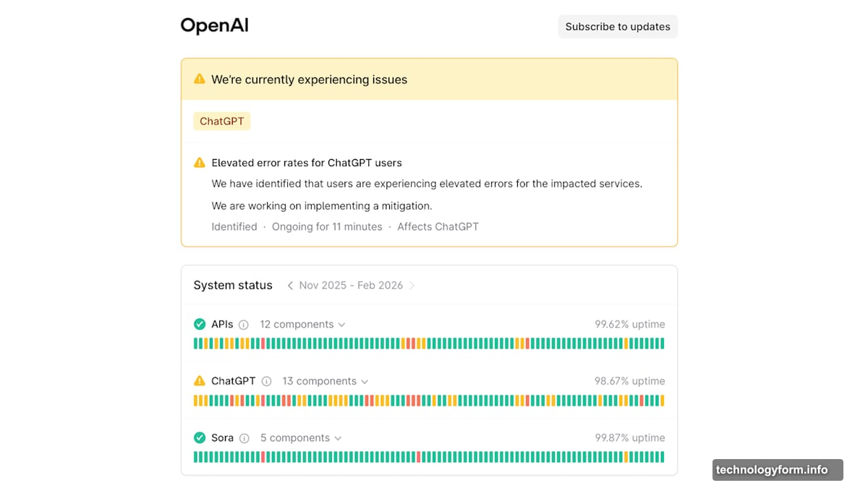Subscribe to updates

pos(618,27)
